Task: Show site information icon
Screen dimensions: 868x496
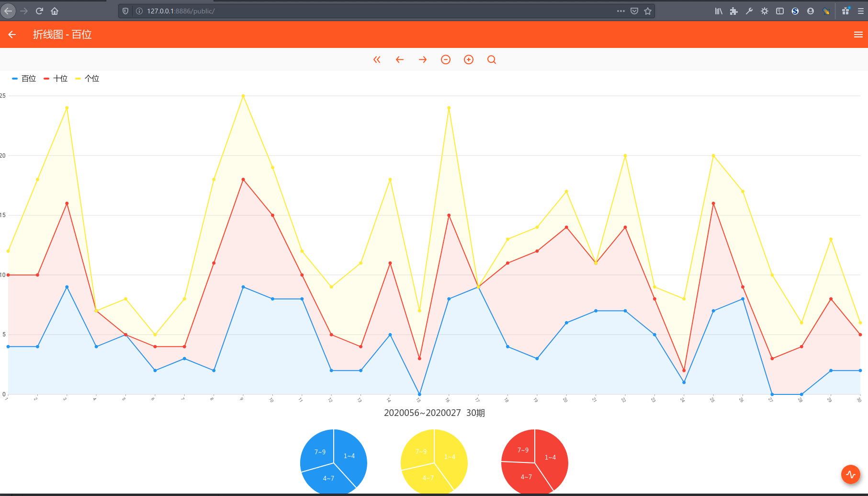Action: tap(139, 11)
